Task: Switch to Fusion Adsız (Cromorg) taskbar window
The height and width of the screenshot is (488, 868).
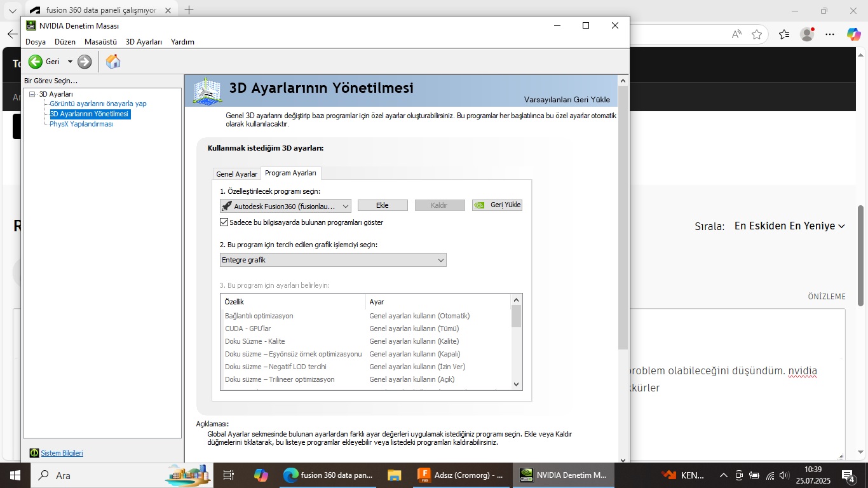Action: [461, 475]
